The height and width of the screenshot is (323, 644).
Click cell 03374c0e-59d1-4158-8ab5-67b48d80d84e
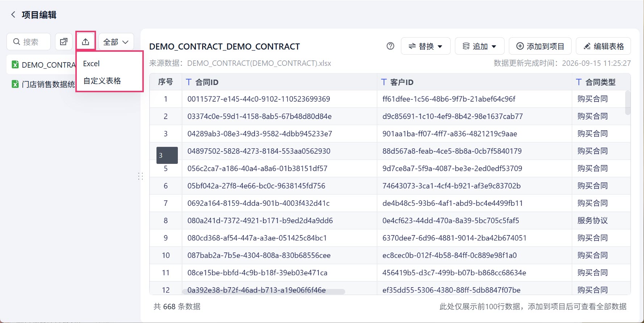[x=279, y=116]
